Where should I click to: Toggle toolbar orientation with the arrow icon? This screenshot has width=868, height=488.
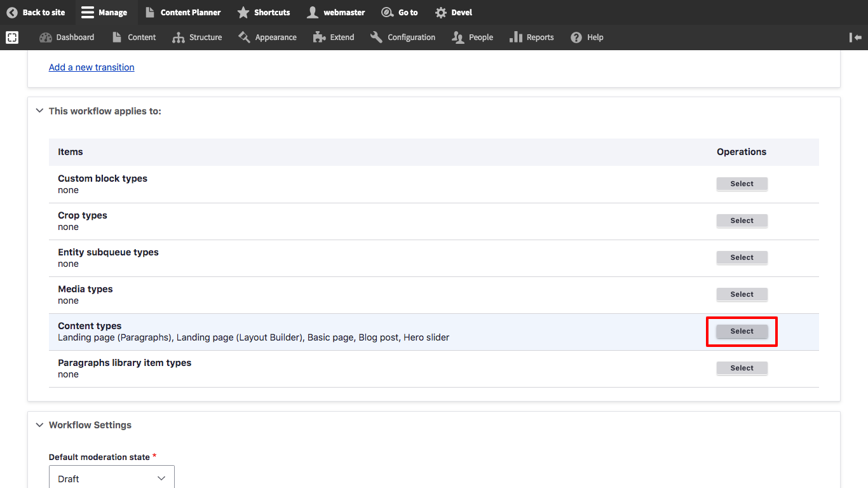tap(855, 37)
